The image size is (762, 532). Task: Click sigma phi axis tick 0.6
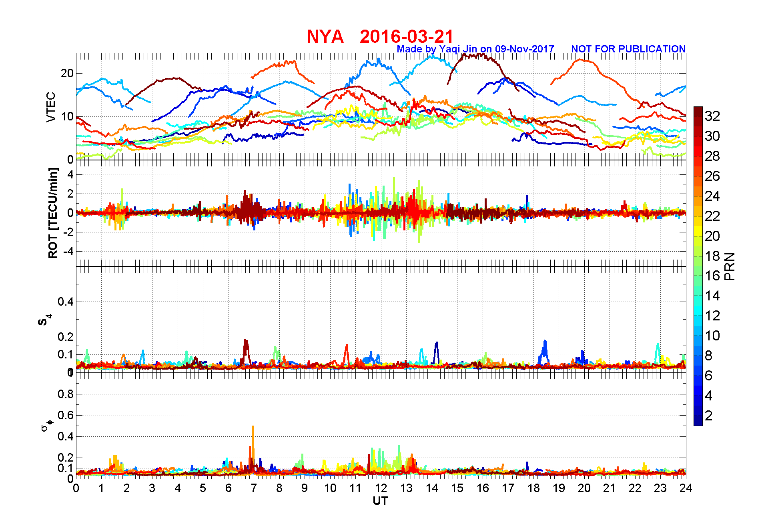click(66, 415)
